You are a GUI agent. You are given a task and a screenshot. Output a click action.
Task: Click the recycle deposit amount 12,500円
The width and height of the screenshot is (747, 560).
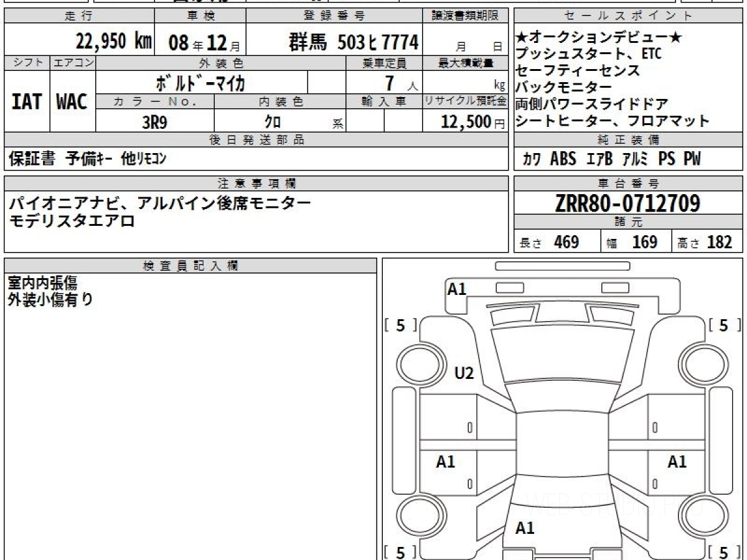(x=465, y=122)
